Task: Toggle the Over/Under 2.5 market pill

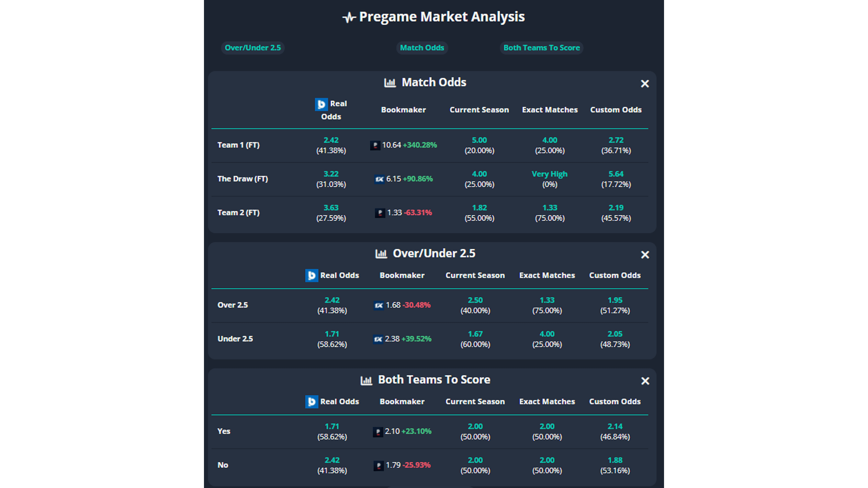Action: 253,48
